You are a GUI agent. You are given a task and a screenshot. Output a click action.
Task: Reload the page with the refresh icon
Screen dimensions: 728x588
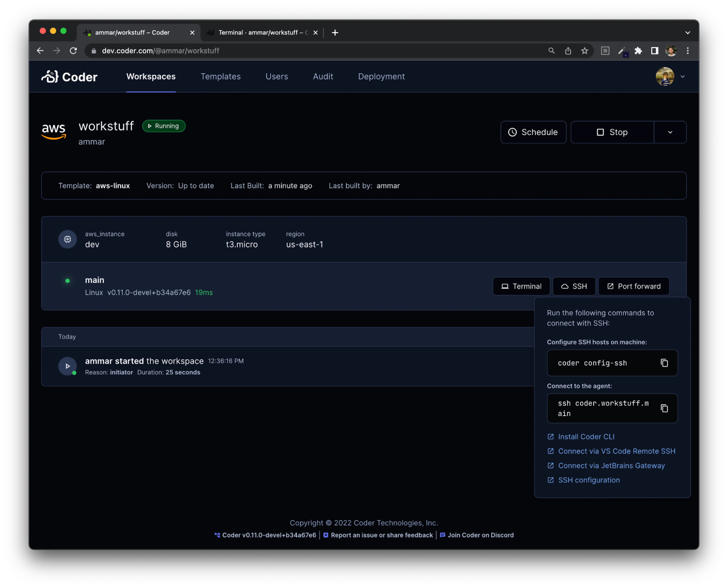[x=73, y=51]
